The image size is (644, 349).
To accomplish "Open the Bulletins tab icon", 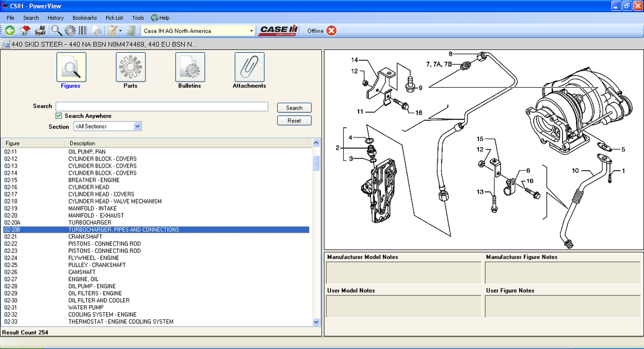I will [190, 67].
